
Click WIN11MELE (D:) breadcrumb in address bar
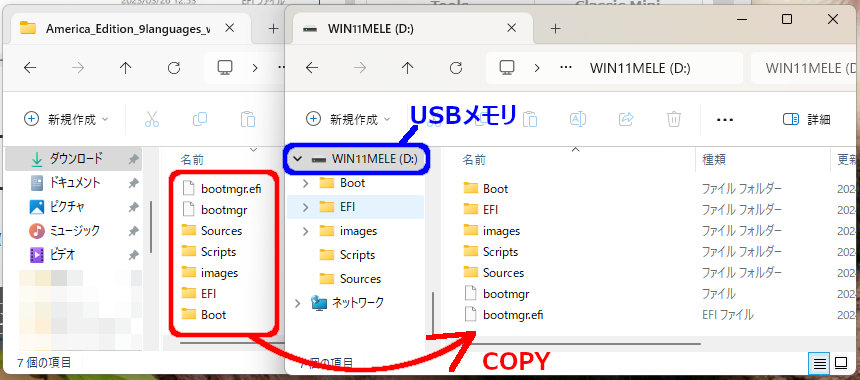[x=640, y=68]
